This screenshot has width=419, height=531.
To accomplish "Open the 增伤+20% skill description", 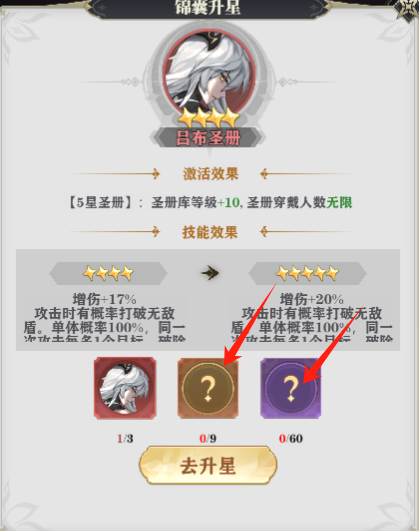I will pos(312,316).
